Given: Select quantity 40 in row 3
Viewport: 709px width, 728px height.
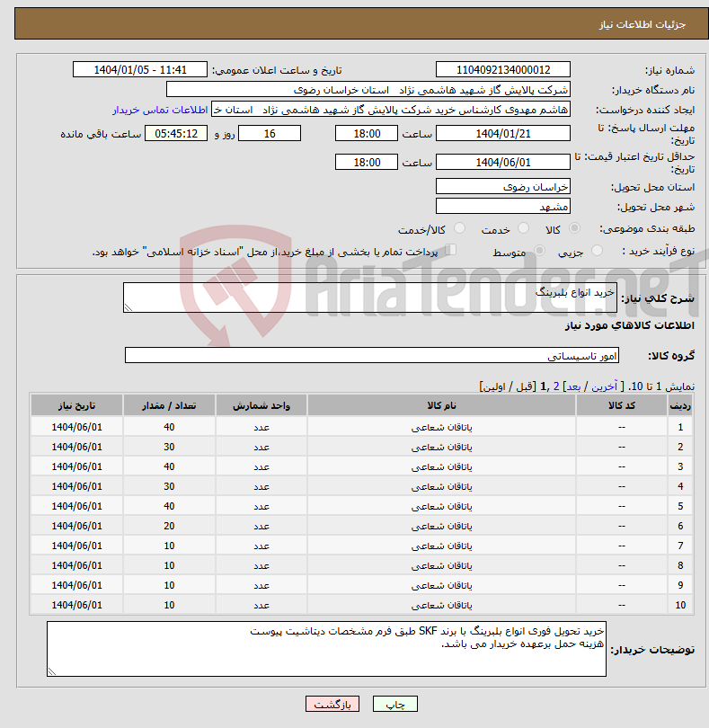Looking at the screenshot, I should coord(169,466).
